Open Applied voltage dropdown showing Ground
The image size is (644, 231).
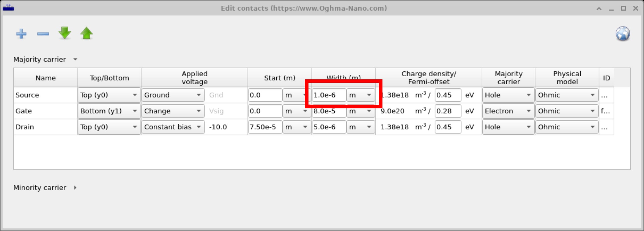coord(173,95)
